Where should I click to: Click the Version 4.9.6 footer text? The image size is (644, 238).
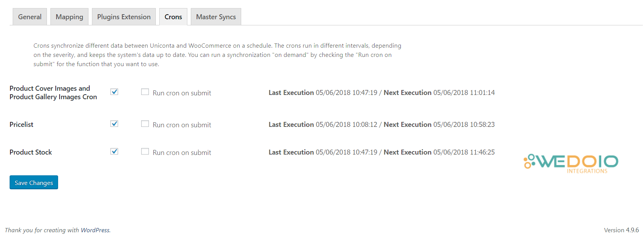click(x=621, y=230)
